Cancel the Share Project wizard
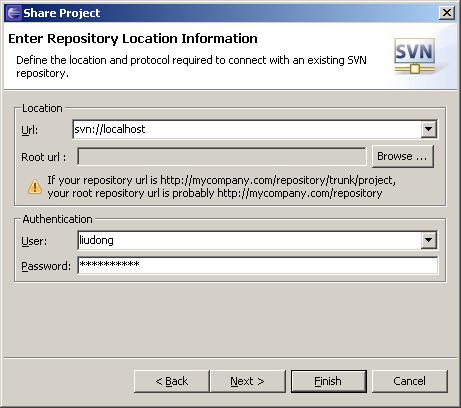The image size is (461, 408). [x=410, y=381]
